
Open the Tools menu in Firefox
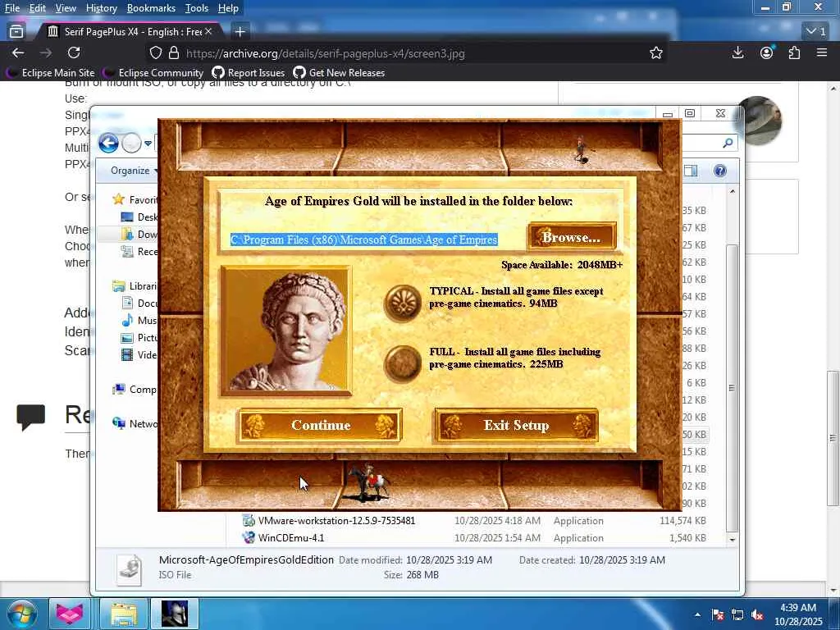(x=197, y=8)
